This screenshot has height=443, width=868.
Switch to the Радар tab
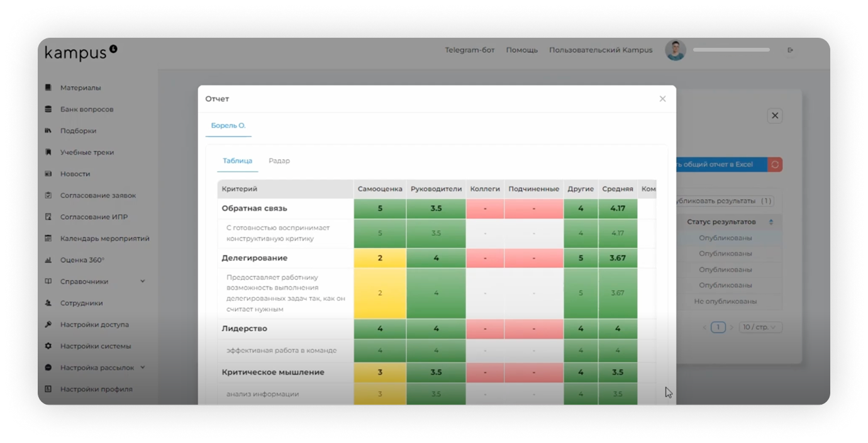pyautogui.click(x=279, y=161)
